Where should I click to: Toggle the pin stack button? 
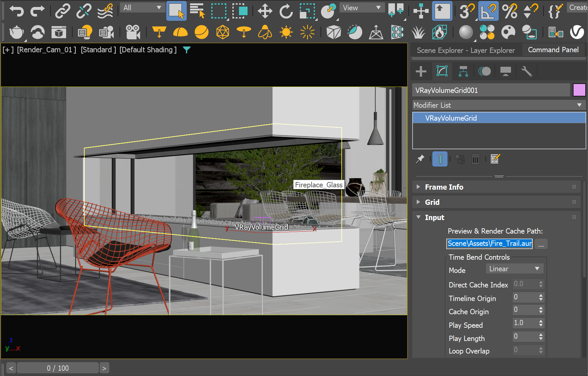click(420, 159)
